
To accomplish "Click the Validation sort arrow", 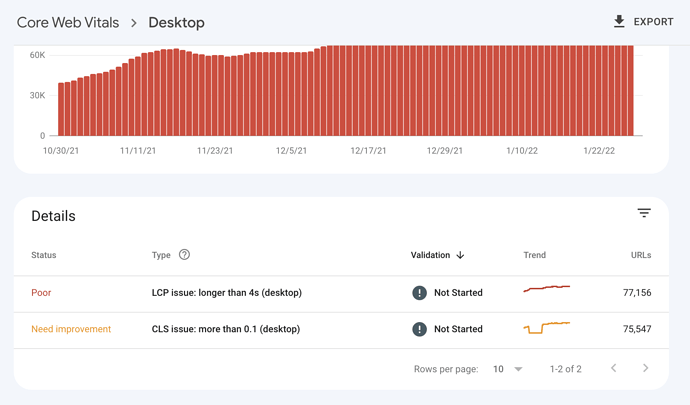I will coord(460,255).
